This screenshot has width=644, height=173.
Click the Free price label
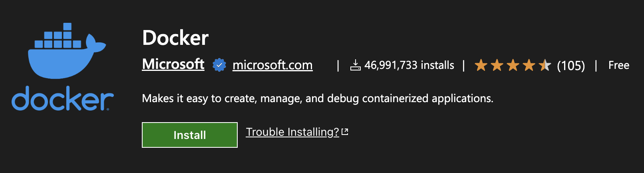point(618,65)
